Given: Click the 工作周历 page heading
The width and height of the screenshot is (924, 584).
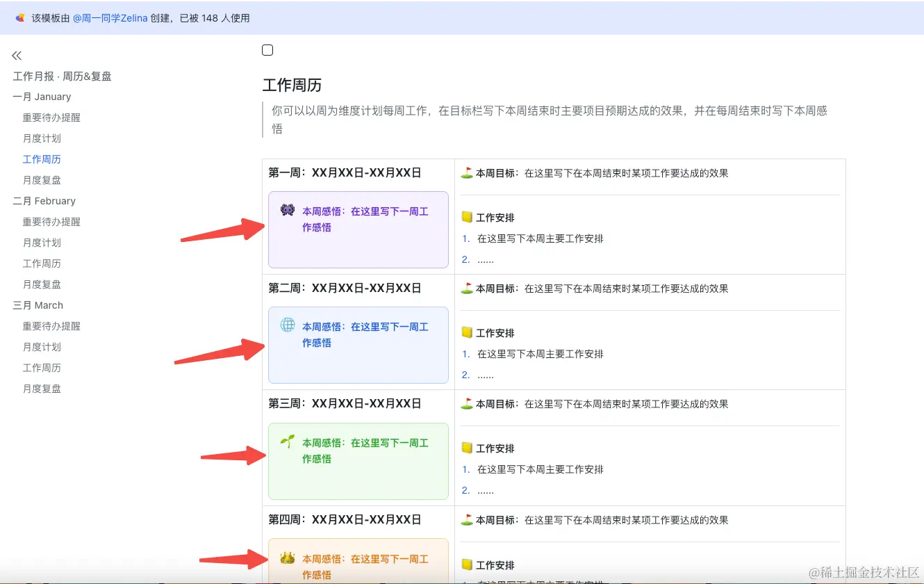Looking at the screenshot, I should coord(292,86).
